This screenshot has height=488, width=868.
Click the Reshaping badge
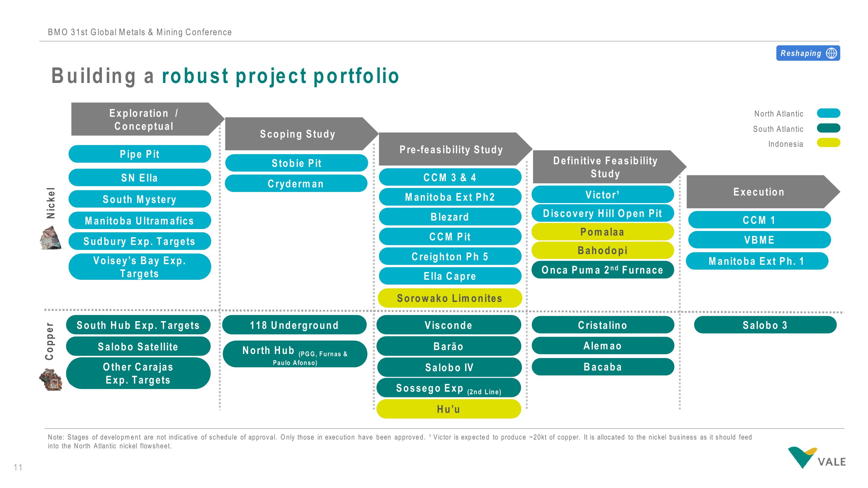(x=808, y=53)
